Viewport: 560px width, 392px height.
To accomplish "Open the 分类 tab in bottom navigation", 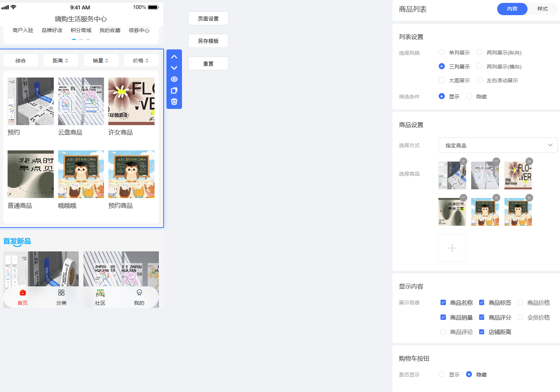I will 61,297.
